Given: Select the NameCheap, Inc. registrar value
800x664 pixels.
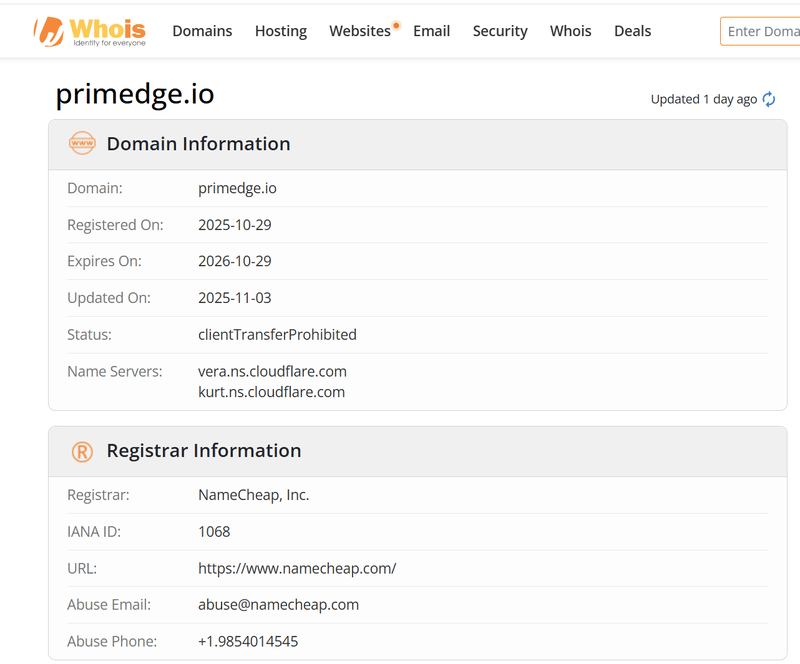Looking at the screenshot, I should (254, 495).
